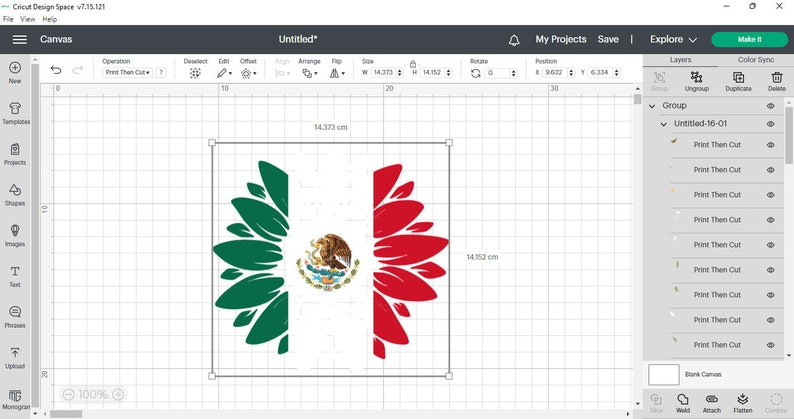Open the Images library
The image size is (794, 419).
pyautogui.click(x=15, y=233)
